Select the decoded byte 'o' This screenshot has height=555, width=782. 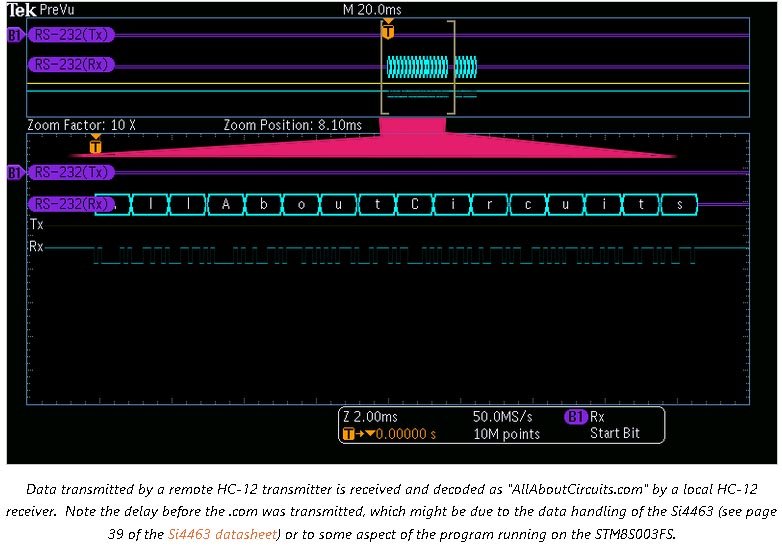(x=301, y=204)
